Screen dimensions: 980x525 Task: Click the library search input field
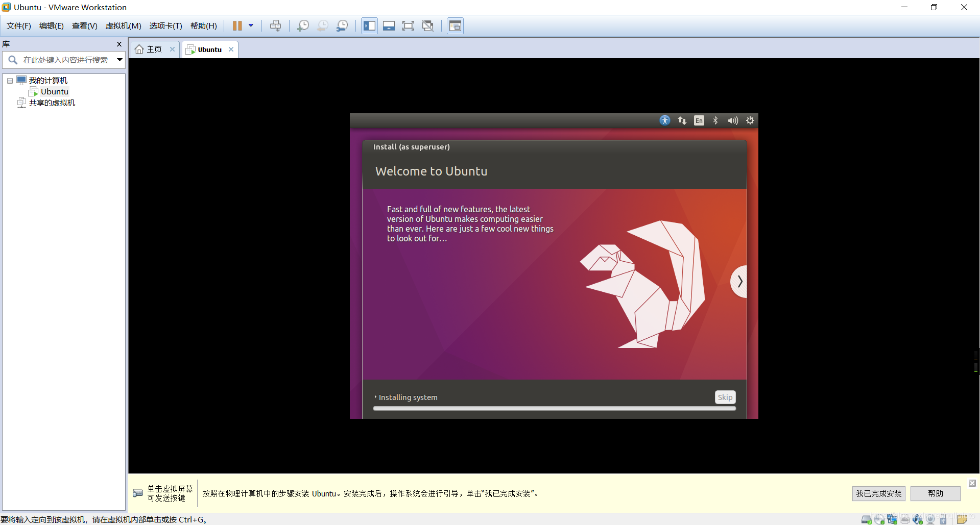pyautogui.click(x=65, y=60)
